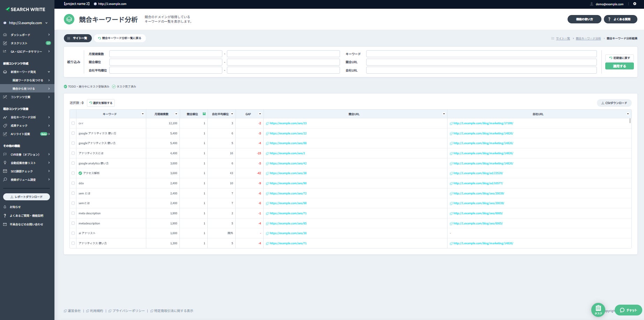Open the チャット chat bubble button
The height and width of the screenshot is (320, 644).
point(628,310)
